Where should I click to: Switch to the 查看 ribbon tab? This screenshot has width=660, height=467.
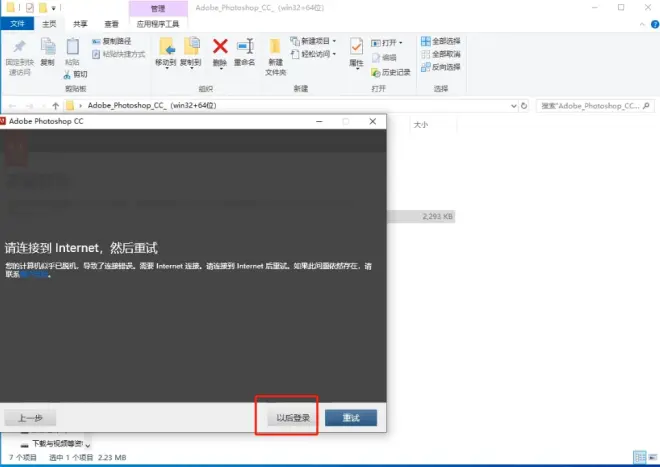(x=111, y=24)
